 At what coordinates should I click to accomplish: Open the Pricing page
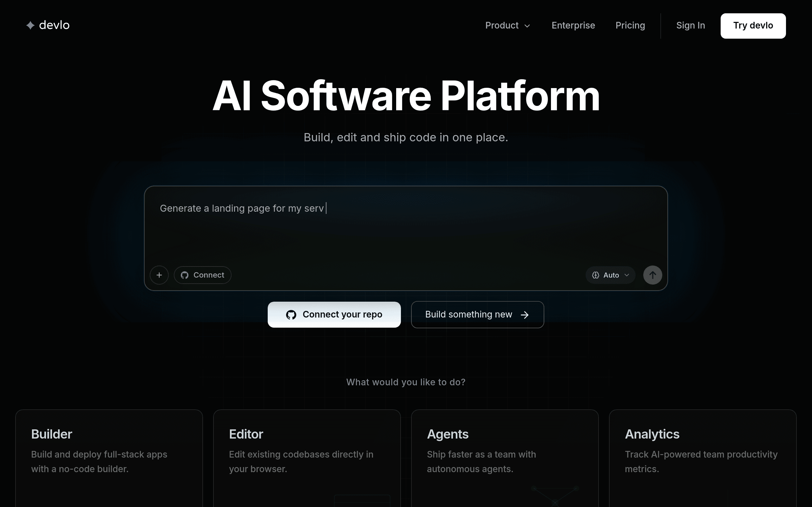[x=630, y=25]
